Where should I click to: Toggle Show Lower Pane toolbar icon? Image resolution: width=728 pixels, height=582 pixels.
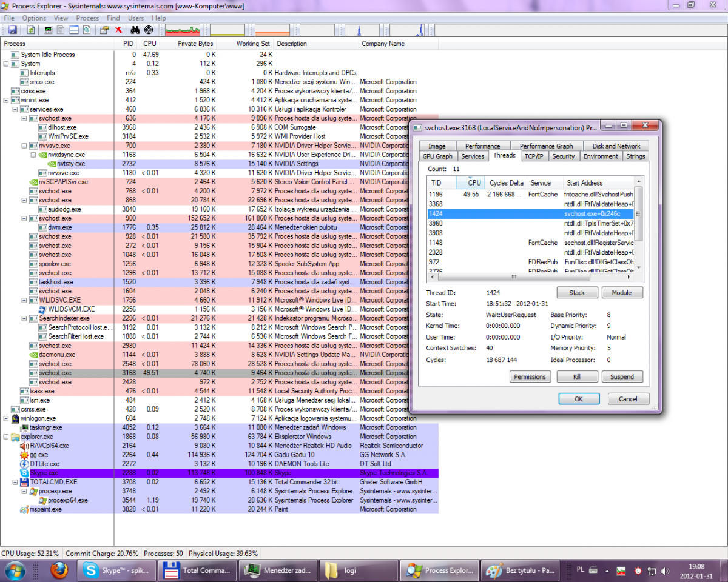(73, 30)
